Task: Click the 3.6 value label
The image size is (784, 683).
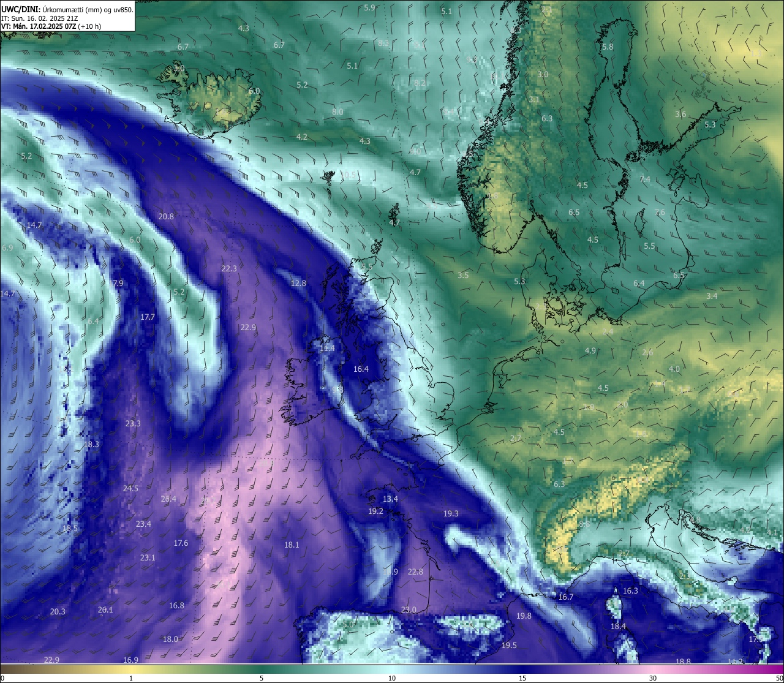Action: [680, 115]
